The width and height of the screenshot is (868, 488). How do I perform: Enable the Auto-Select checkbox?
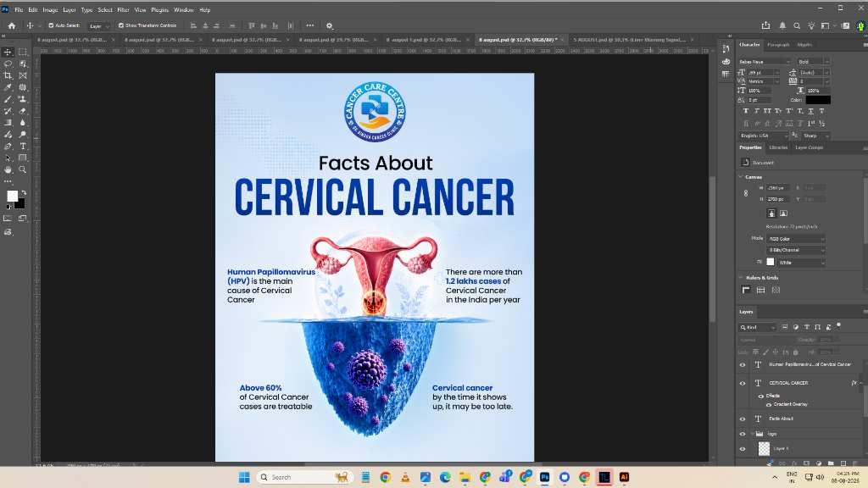click(x=51, y=25)
